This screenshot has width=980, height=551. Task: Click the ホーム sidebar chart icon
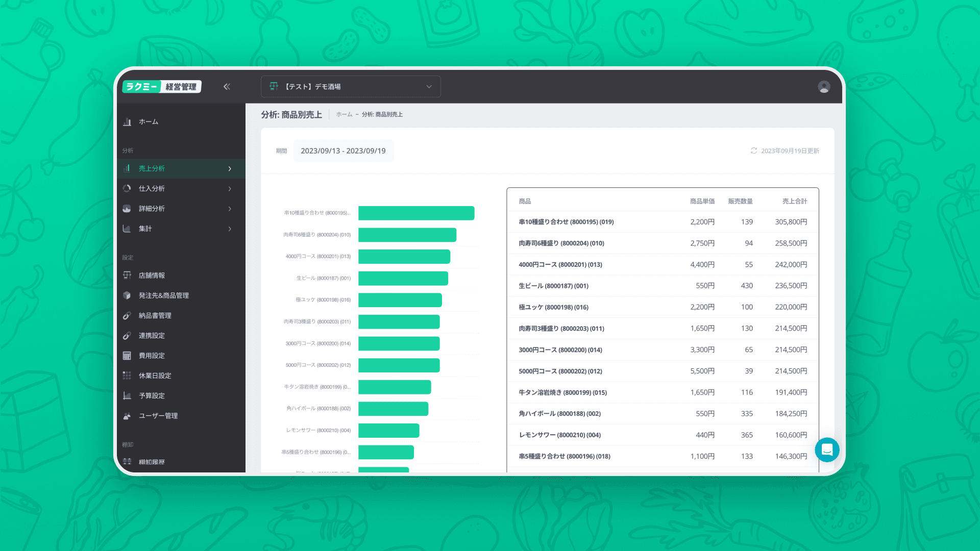pos(127,122)
